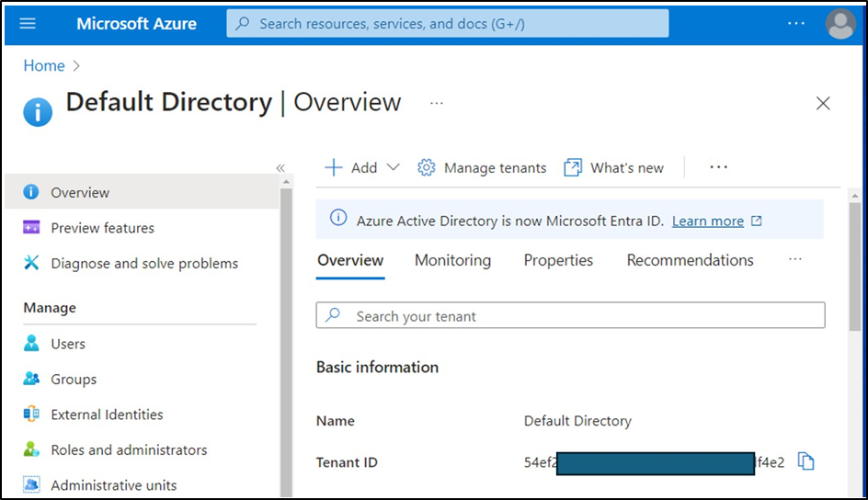Click the Manage tenants gear icon
The image size is (868, 500).
point(426,167)
